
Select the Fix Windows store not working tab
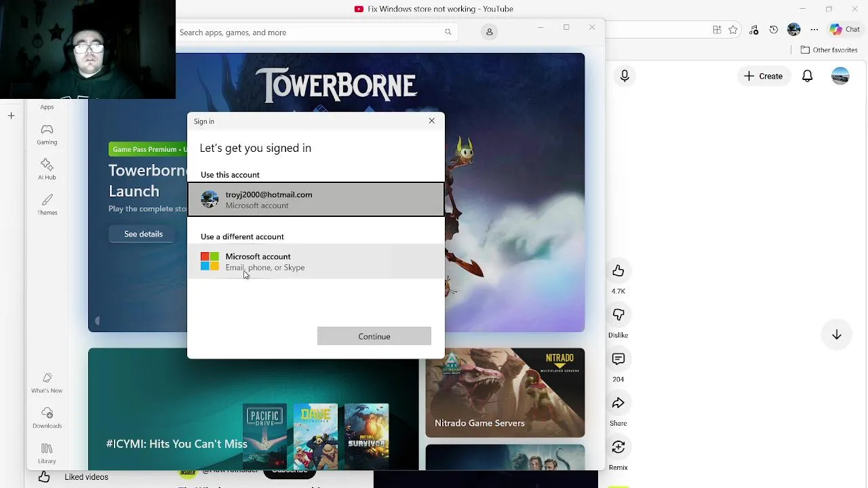[x=434, y=9]
